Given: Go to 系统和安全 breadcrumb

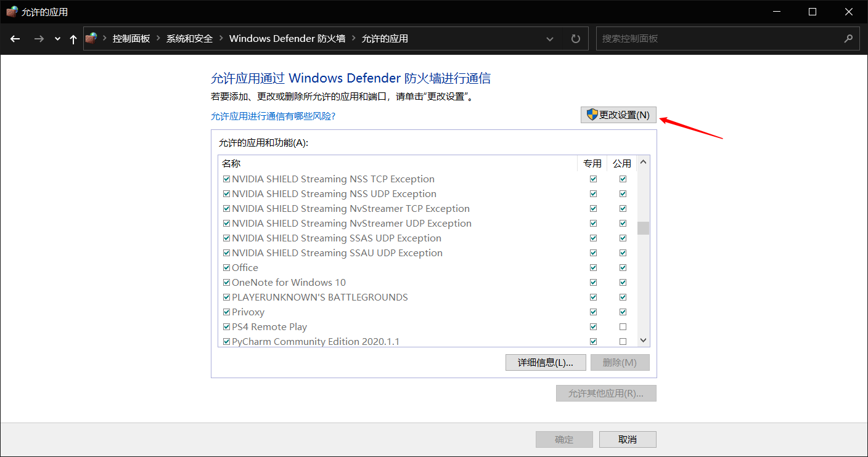Looking at the screenshot, I should click(189, 39).
